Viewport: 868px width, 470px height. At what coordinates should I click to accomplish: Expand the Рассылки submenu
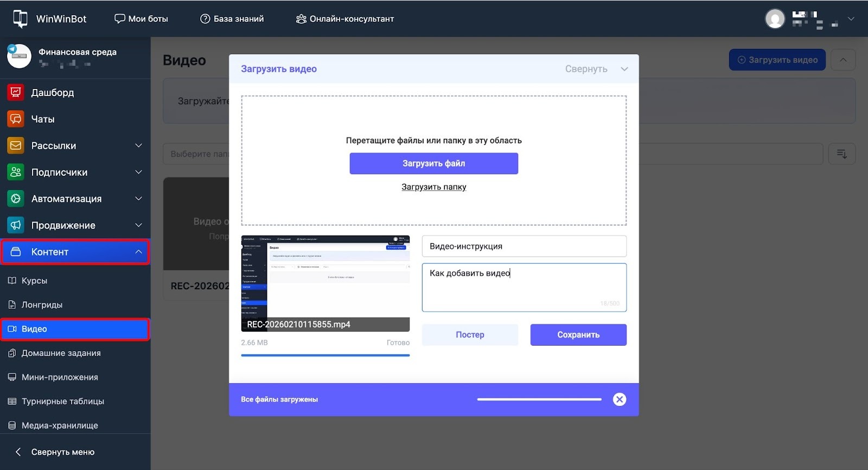[138, 145]
